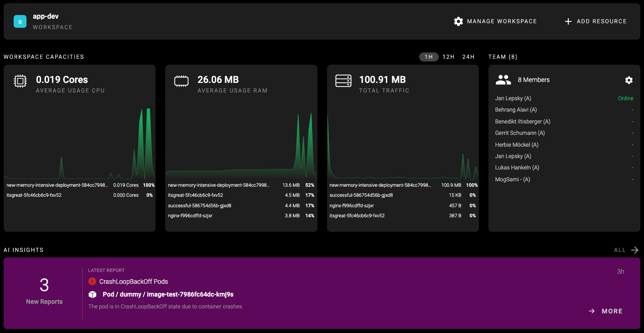This screenshot has width=644, height=333.
Task: Switch time range to 12H
Action: (x=449, y=57)
